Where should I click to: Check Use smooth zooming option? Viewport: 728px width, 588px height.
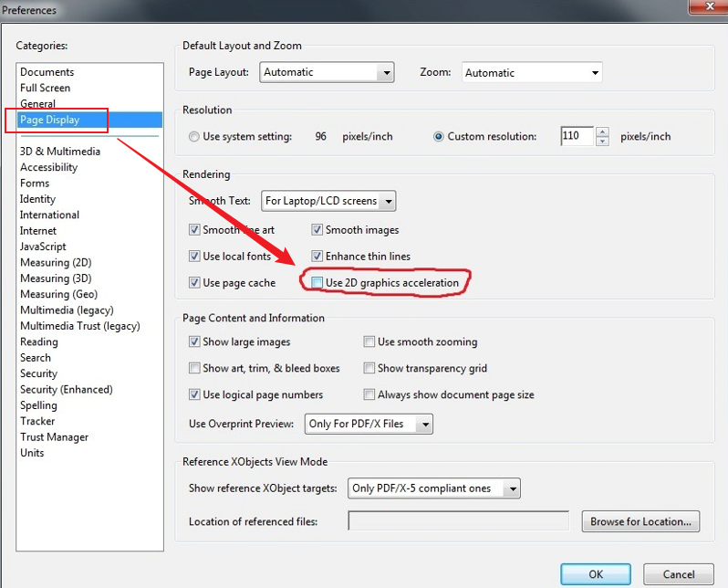(x=369, y=341)
